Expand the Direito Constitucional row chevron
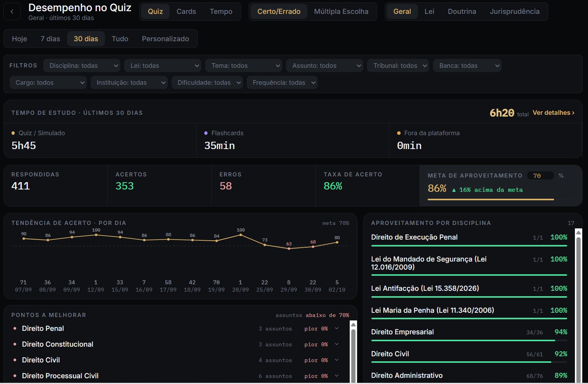Image resolution: width=588 pixels, height=384 pixels. tap(337, 344)
